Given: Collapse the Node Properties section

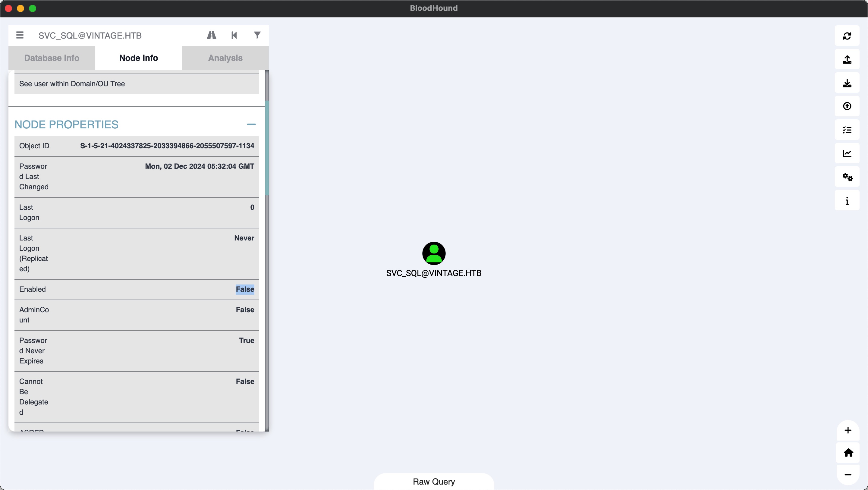Looking at the screenshot, I should point(251,124).
